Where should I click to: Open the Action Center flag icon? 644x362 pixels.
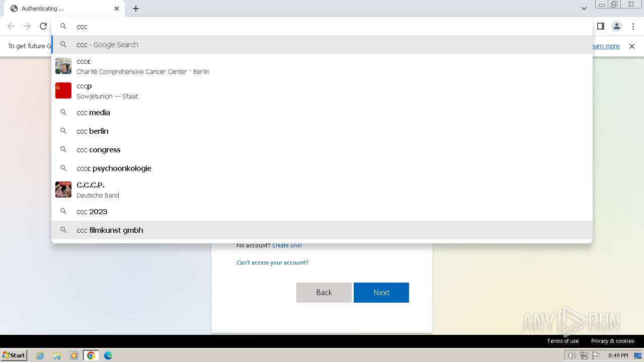[x=596, y=355]
